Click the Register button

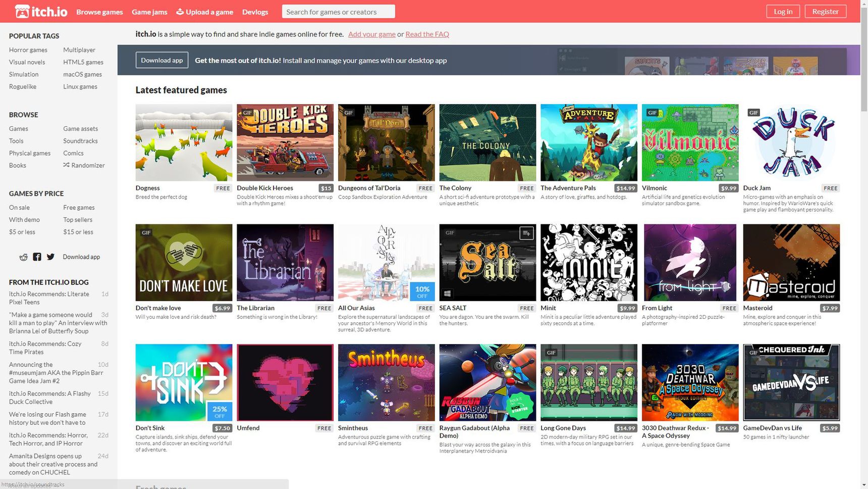(825, 11)
